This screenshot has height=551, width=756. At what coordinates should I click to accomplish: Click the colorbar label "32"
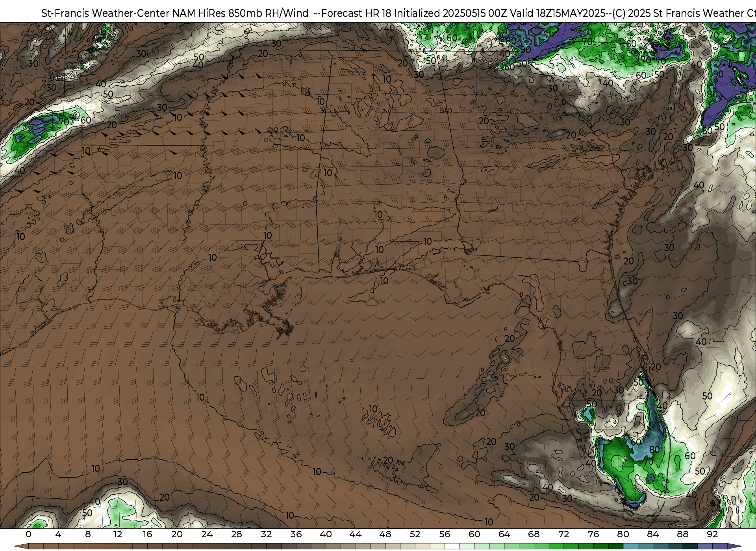(x=266, y=534)
